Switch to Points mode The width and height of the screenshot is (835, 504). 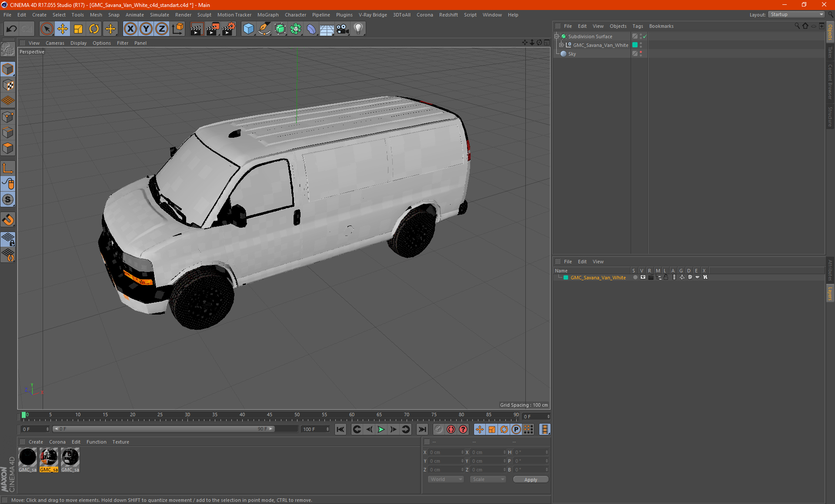tap(8, 117)
